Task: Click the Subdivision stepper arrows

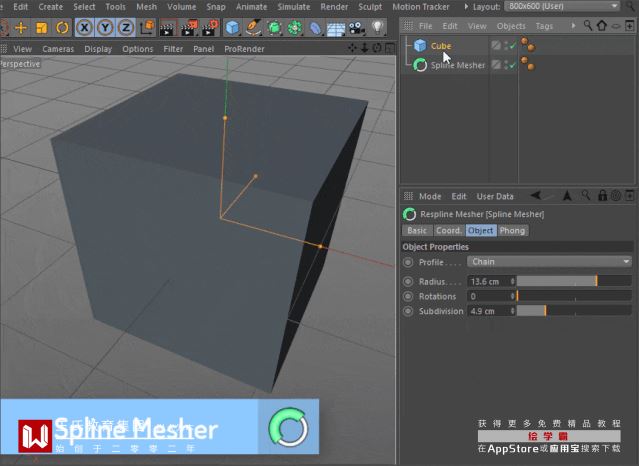Action: coord(513,311)
